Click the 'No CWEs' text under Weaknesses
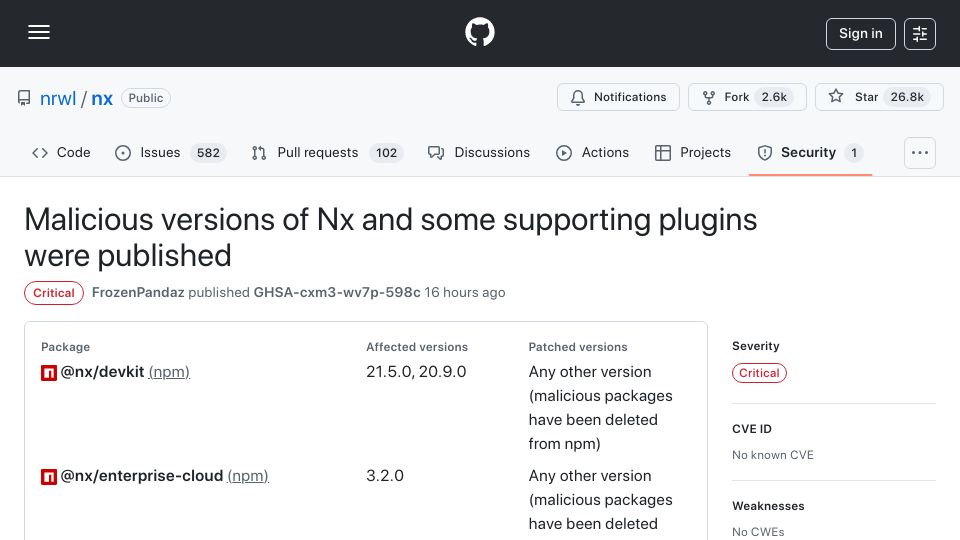This screenshot has height=540, width=960. pos(758,532)
